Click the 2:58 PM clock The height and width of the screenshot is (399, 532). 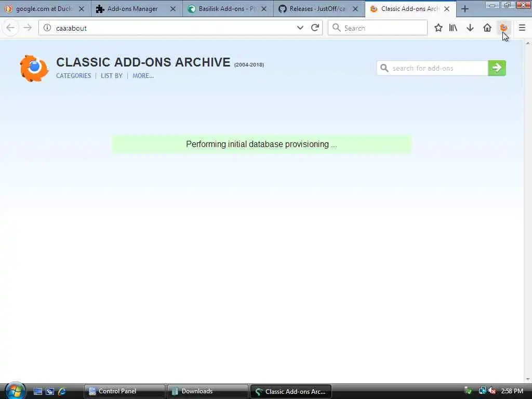512,391
